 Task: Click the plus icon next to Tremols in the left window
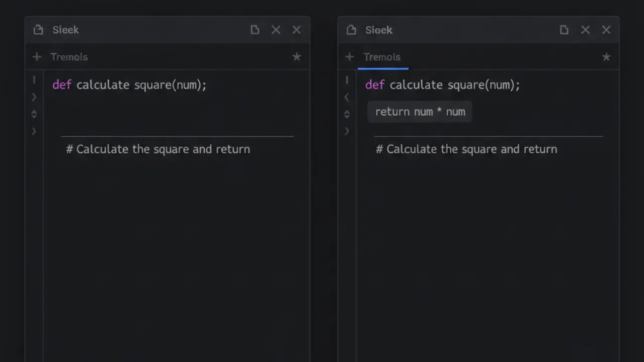(x=37, y=57)
